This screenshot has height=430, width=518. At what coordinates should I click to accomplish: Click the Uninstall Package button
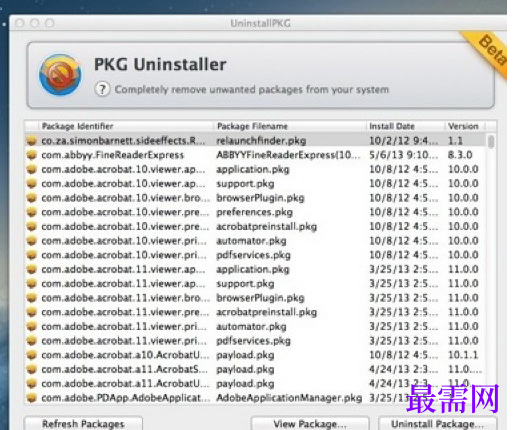pos(437,424)
